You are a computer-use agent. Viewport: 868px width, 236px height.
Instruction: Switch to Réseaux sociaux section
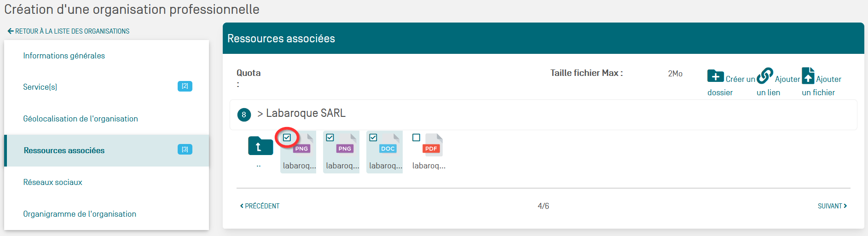[52, 182]
